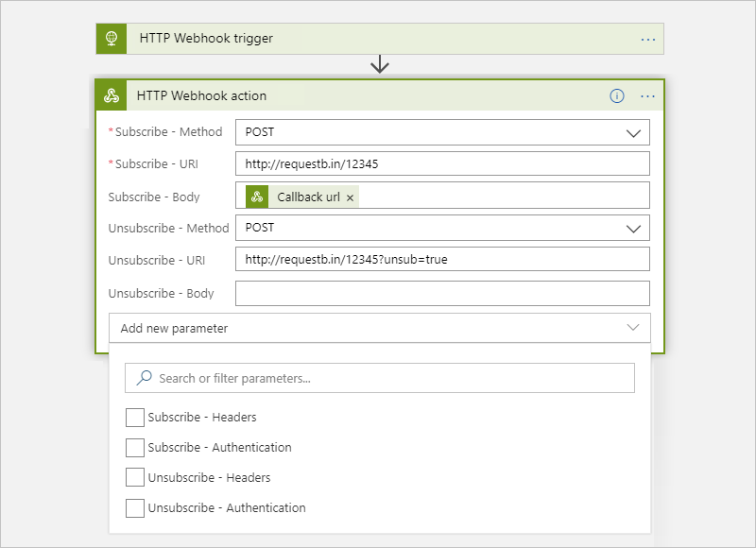Check the Subscribe - Authentication box
The width and height of the screenshot is (756, 548).
point(135,447)
